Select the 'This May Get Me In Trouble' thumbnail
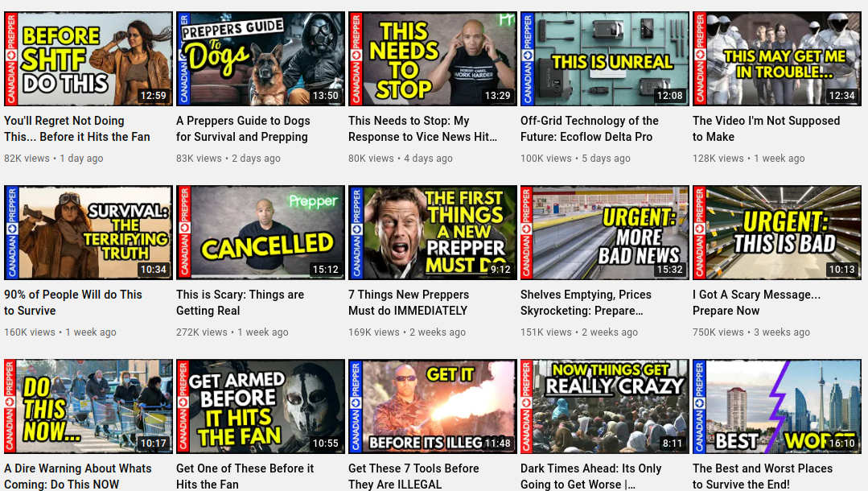This screenshot has height=491, width=868. (x=776, y=59)
